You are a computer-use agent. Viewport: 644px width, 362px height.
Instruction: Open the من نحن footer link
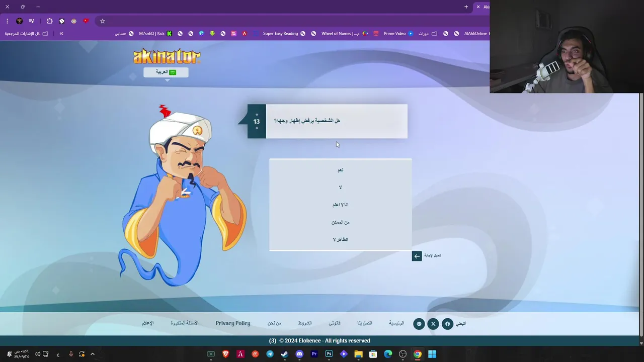[275, 323]
